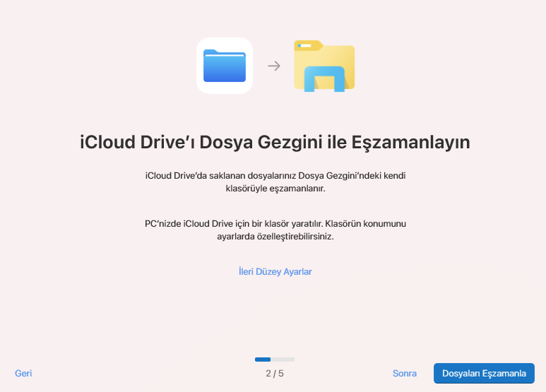Skip this step with Sonra
This screenshot has height=392, width=546.
click(x=405, y=374)
